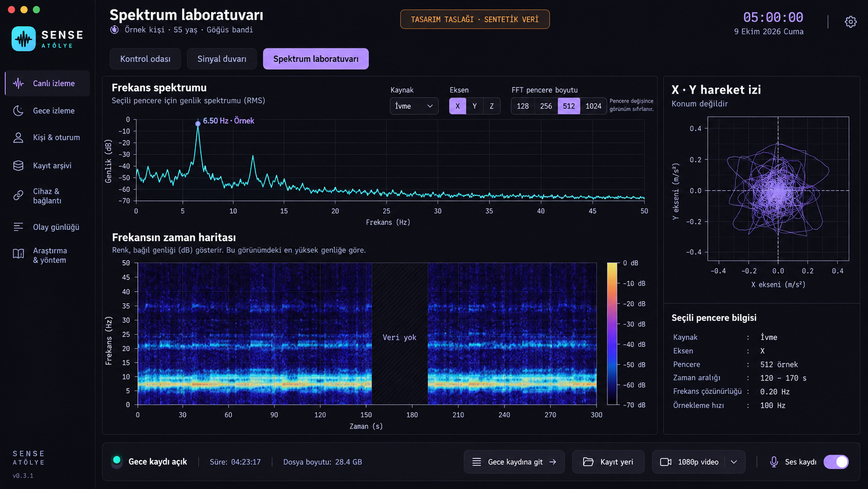Click the Canlı izleme pulse icon
Viewport: 868px width, 489px height.
[x=18, y=83]
